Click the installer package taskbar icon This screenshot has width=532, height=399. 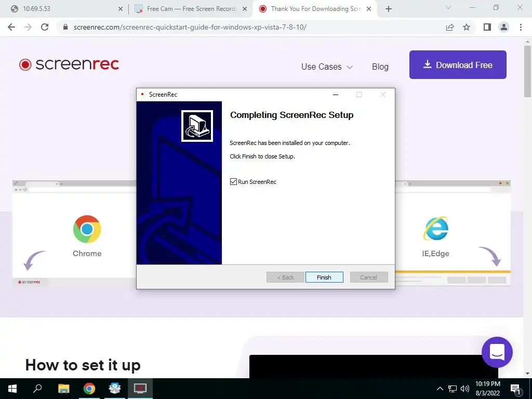(115, 389)
